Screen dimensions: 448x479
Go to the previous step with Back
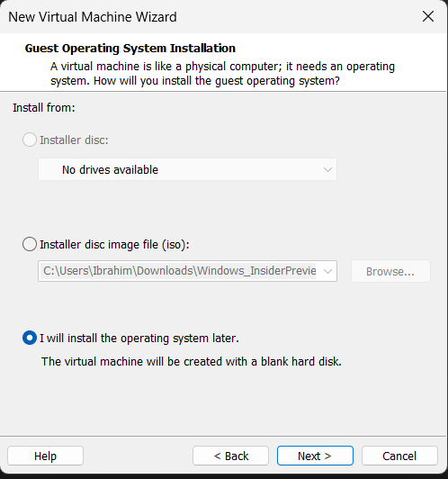click(230, 456)
